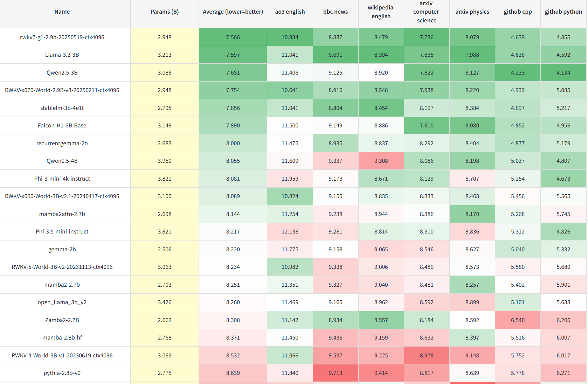588x384 pixels.
Task: Click the github python column header
Action: (563, 12)
